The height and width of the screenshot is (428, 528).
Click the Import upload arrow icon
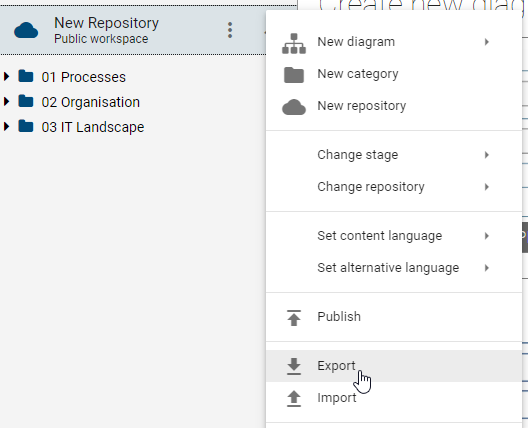pyautogui.click(x=294, y=398)
